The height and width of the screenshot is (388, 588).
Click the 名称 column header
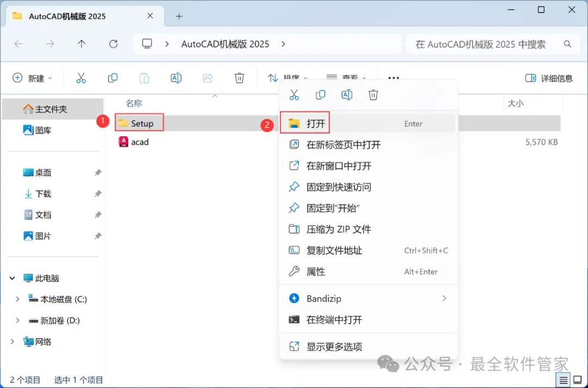(x=134, y=103)
